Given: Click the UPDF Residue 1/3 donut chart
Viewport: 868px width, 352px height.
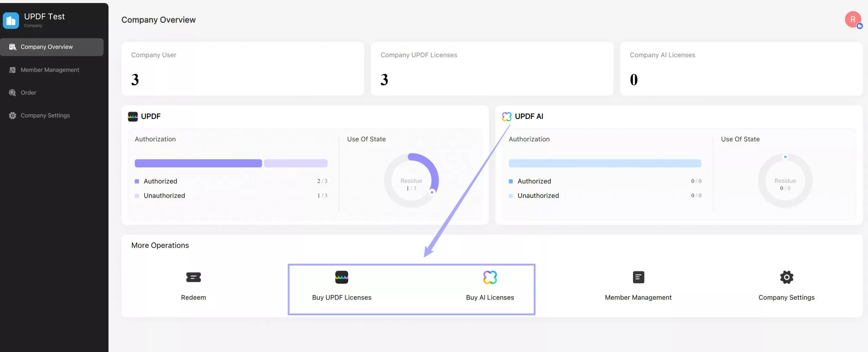Looking at the screenshot, I should (x=411, y=181).
